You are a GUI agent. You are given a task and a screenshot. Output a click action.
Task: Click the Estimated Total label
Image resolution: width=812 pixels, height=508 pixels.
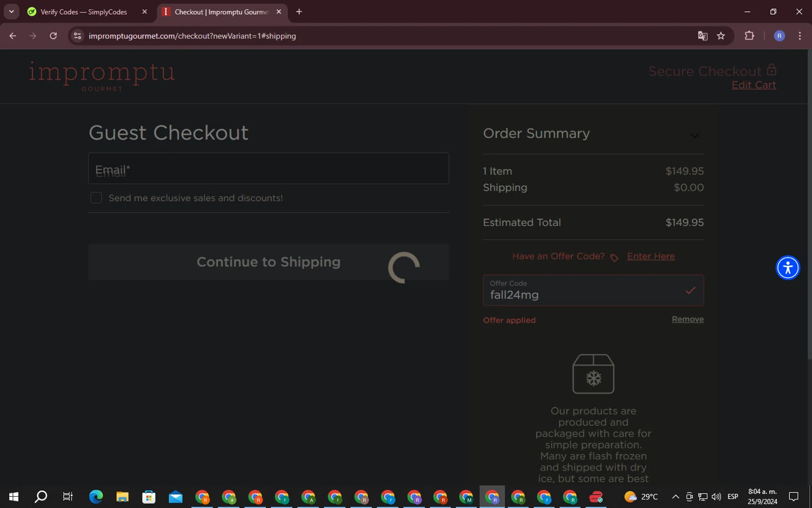pos(522,223)
